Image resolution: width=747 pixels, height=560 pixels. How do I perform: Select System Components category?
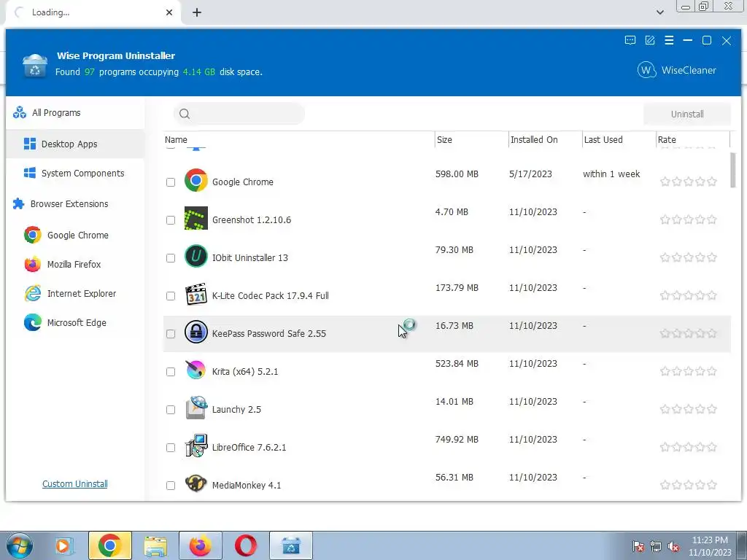(x=75, y=174)
